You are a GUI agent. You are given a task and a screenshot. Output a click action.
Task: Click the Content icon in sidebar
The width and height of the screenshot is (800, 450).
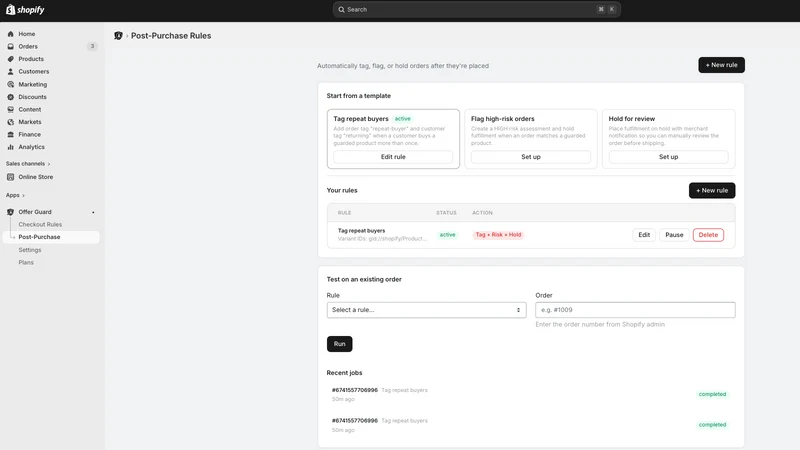10,109
